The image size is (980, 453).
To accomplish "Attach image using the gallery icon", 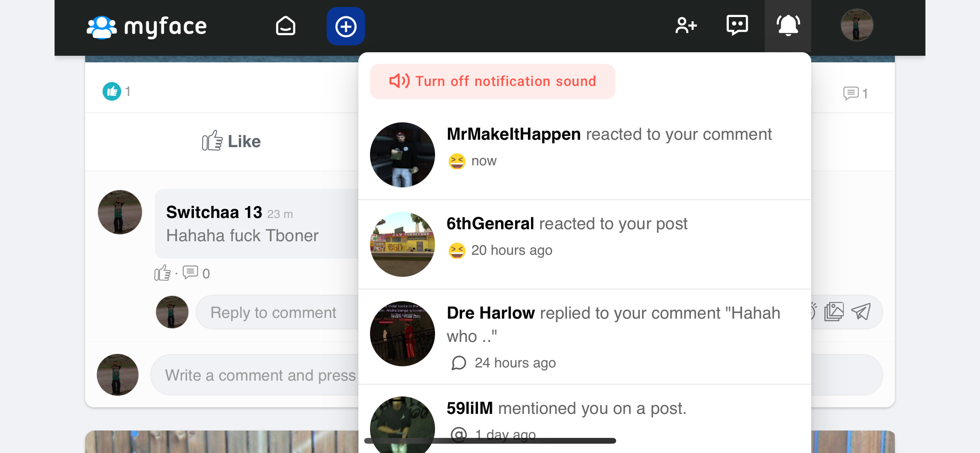I will (834, 312).
